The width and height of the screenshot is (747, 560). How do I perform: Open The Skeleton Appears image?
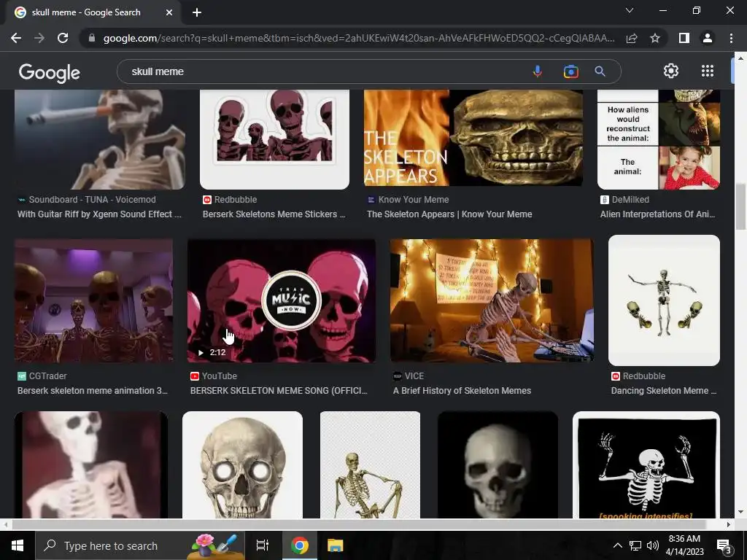click(473, 138)
